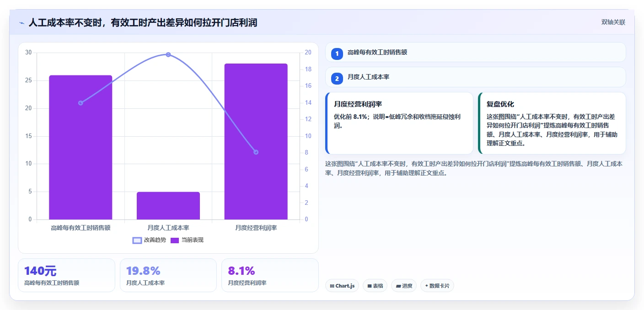Click the 8.1% statistic value

pos(241,271)
